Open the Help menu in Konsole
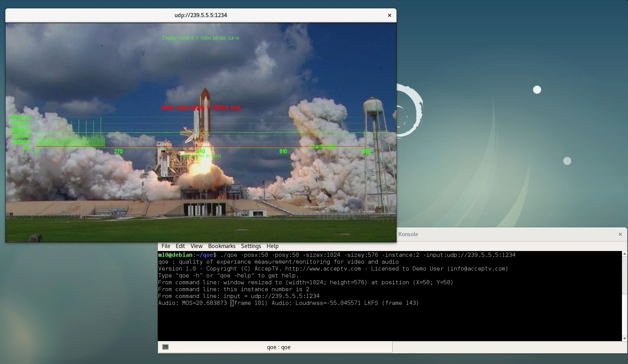This screenshot has height=364, width=628. 272,246
